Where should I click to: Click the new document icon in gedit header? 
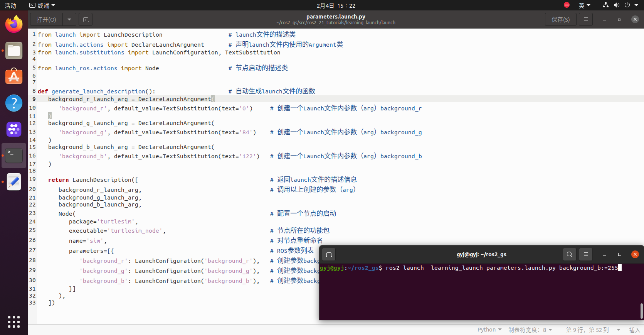[x=86, y=19]
